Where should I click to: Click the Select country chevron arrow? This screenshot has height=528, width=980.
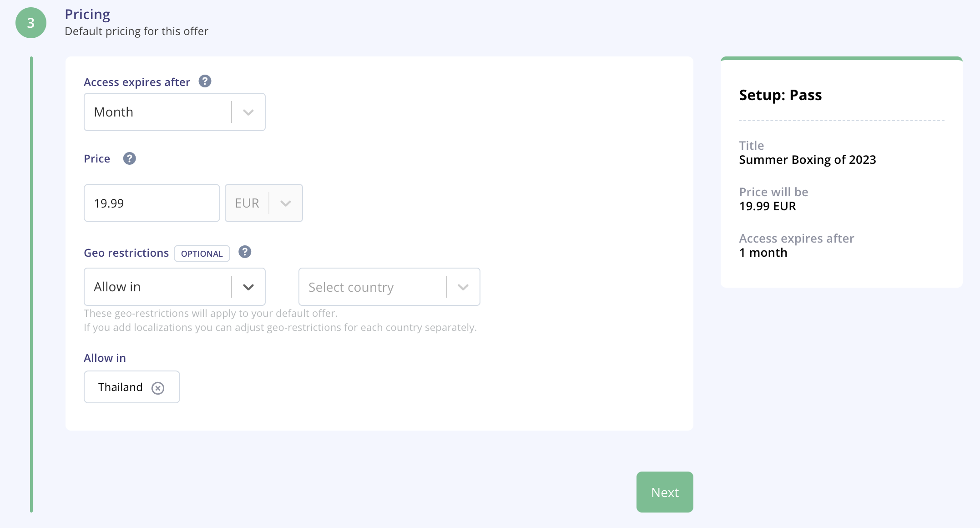(x=463, y=287)
